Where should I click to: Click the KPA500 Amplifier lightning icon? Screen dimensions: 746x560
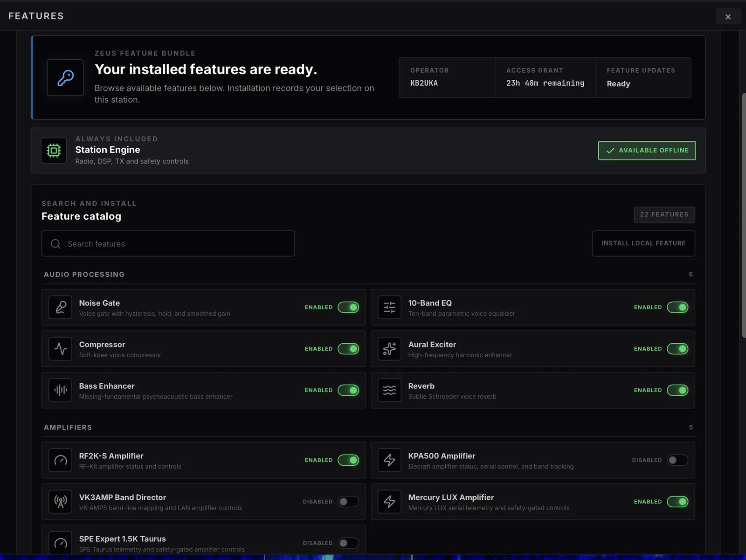click(x=389, y=460)
